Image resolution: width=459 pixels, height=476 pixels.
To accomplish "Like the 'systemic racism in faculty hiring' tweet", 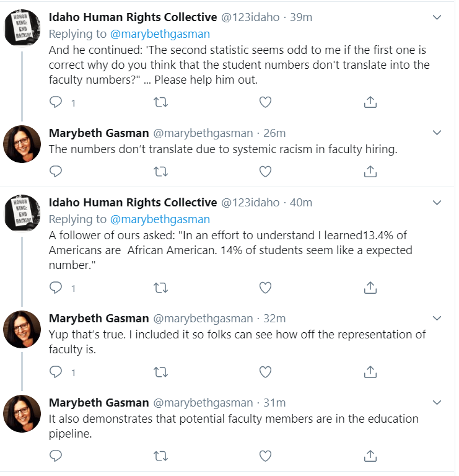I will tap(265, 170).
